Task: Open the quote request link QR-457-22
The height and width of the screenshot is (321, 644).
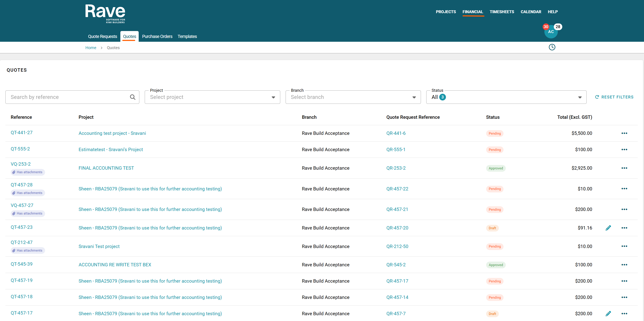Action: pos(397,189)
